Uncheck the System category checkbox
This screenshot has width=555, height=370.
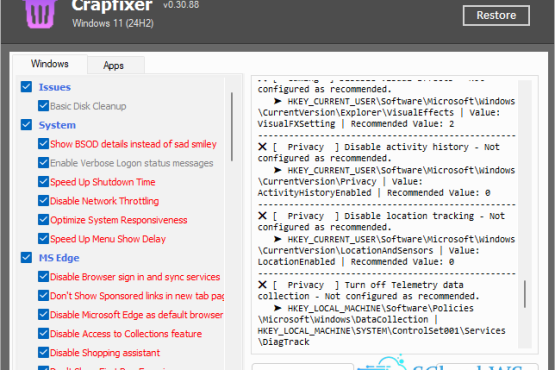pos(26,125)
